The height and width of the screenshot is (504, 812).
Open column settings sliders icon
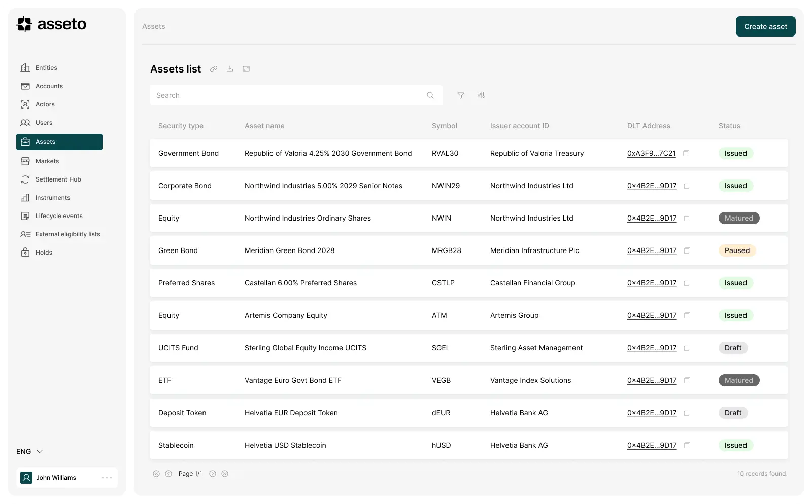pyautogui.click(x=481, y=95)
